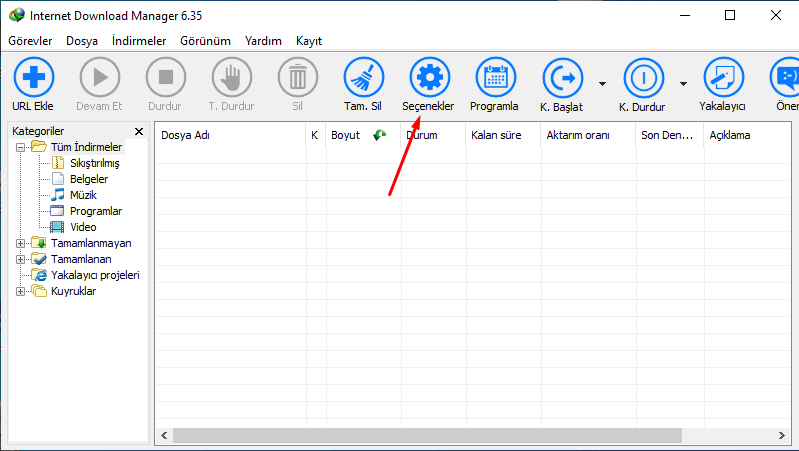Select the Sıkıştırılmış category label
The image size is (799, 451).
coord(95,163)
